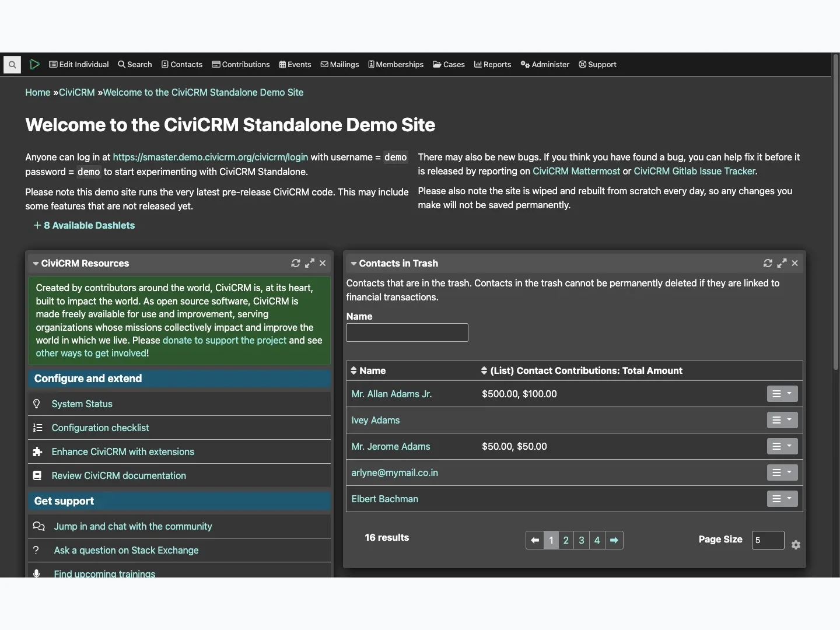Click the documentation book icon
Viewport: 840px width, 630px height.
[x=37, y=475]
